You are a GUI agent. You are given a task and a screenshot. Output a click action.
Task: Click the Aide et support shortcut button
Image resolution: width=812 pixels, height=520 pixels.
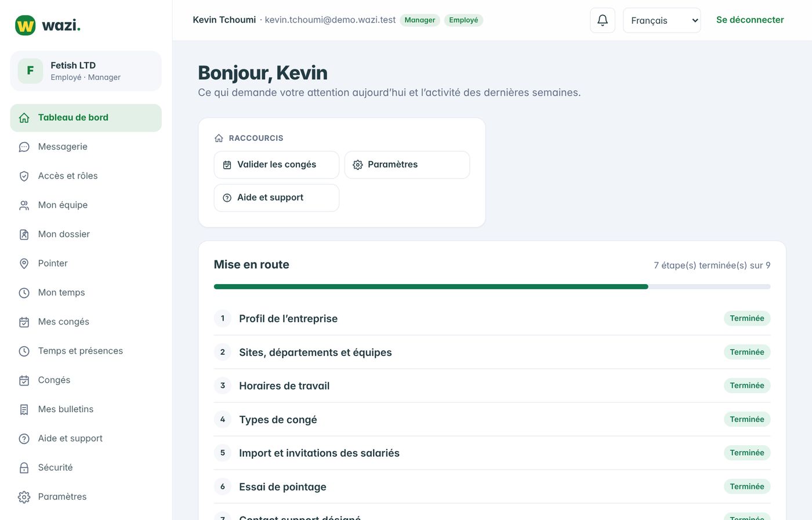[x=277, y=198]
